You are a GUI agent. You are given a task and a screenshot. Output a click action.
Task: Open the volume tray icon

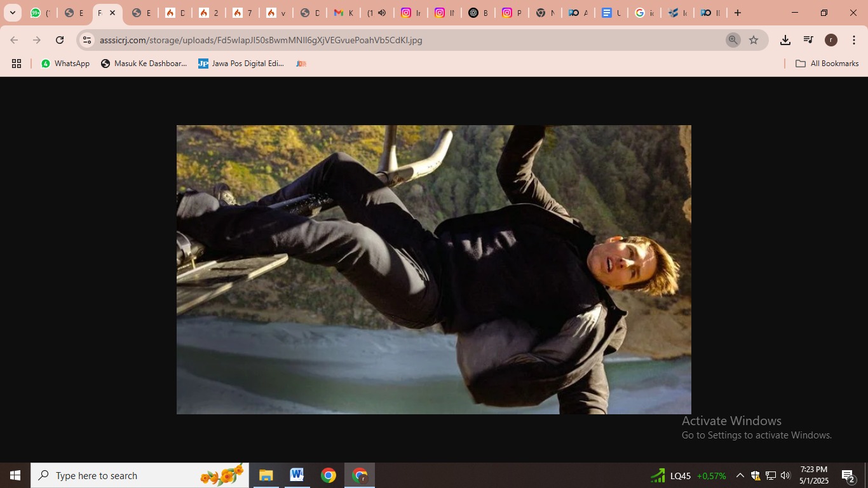(785, 475)
